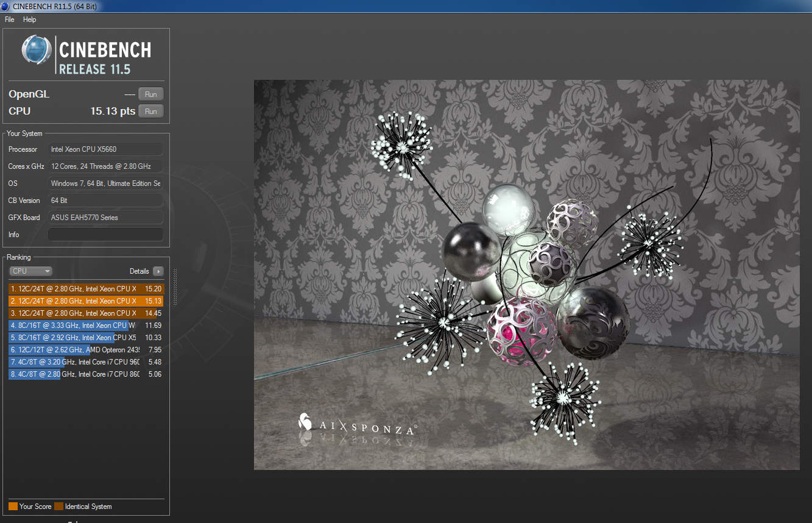Click the Your Score orange legend swatch

[13, 507]
